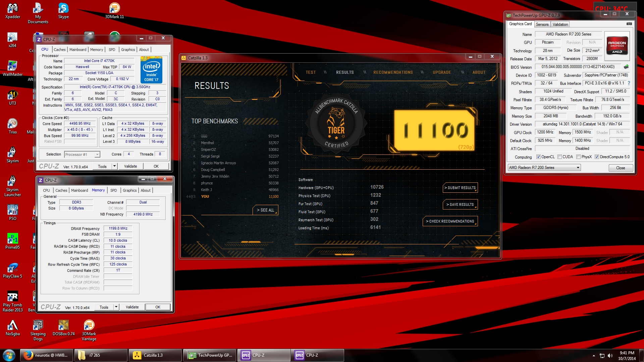This screenshot has width=644, height=362.
Task: Toggle the PhysX checkbox in GPU-Z
Action: (x=578, y=157)
